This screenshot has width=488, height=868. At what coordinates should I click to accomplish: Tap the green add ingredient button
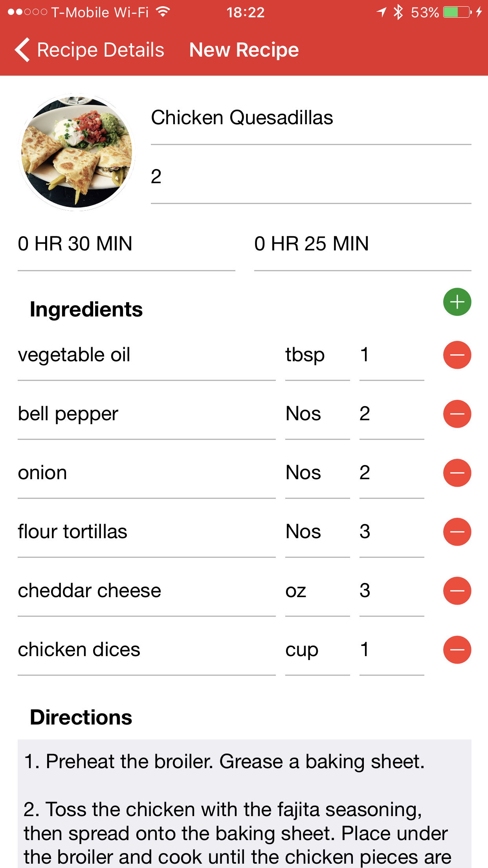coord(457,302)
